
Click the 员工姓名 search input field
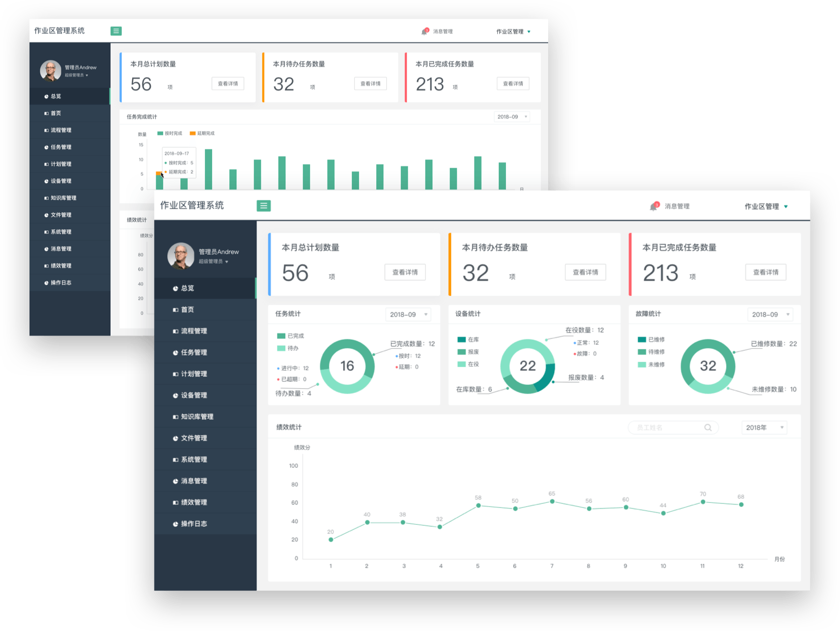coord(666,428)
